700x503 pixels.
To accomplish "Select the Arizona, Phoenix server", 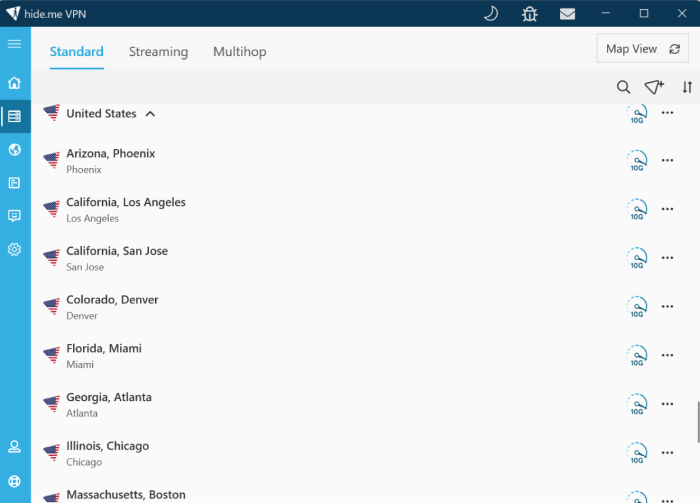I will (365, 161).
